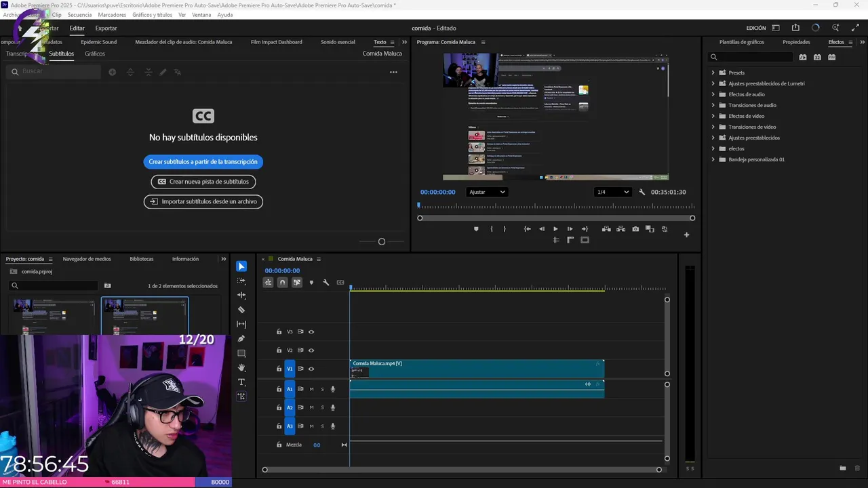868x488 pixels.
Task: Click Mark Out brace button
Action: pos(505,229)
